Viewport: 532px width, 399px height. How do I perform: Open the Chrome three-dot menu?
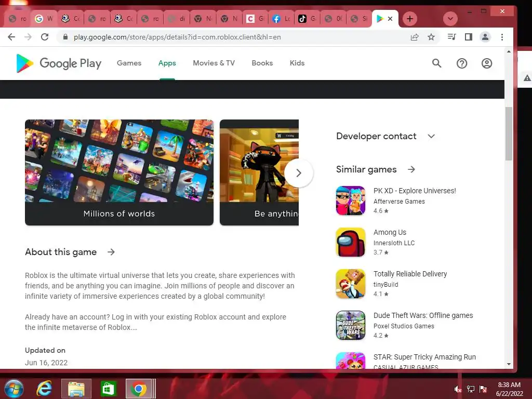point(502,37)
